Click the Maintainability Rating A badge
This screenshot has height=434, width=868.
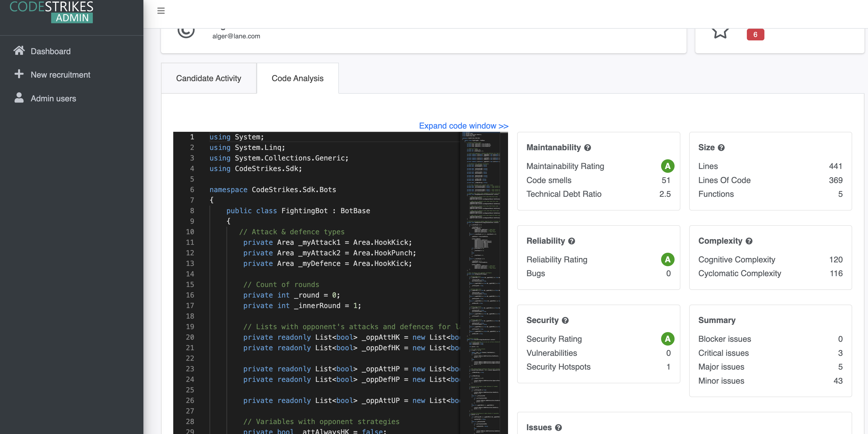tap(668, 166)
